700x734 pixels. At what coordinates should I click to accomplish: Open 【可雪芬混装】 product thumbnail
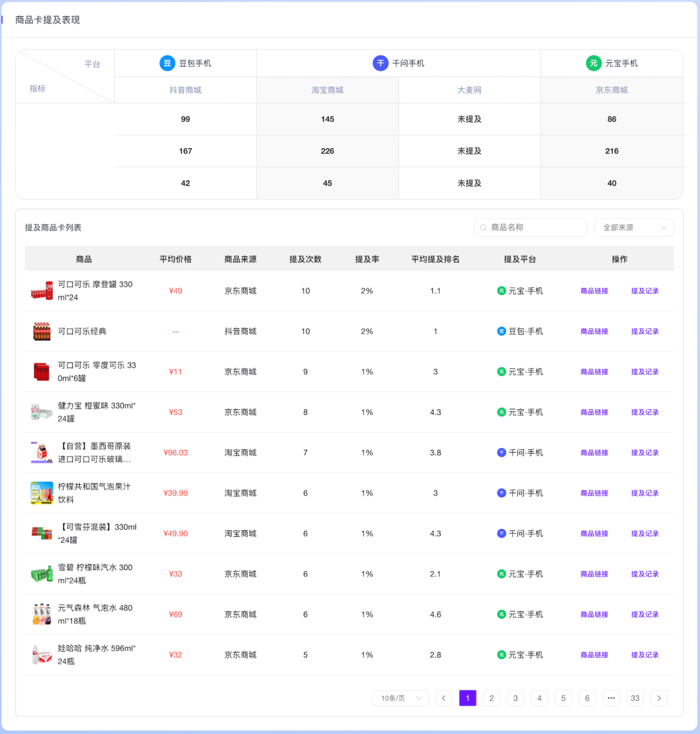click(x=41, y=534)
